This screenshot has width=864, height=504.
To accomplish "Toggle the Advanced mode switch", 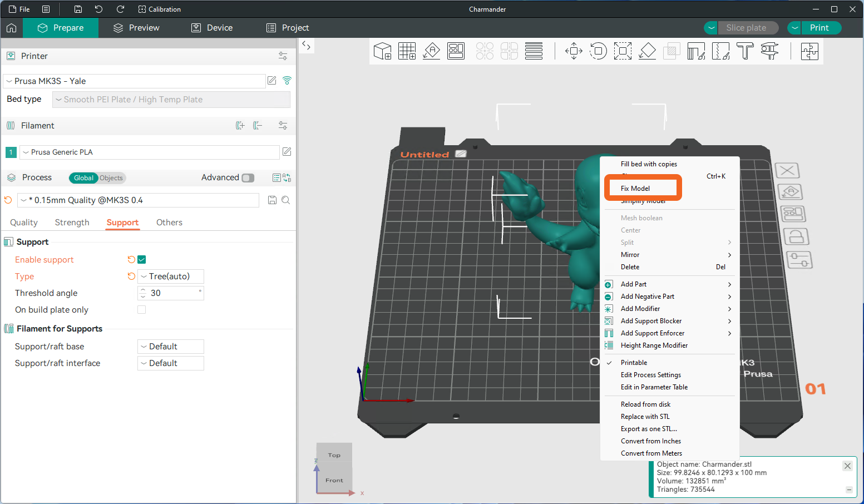I will (248, 178).
